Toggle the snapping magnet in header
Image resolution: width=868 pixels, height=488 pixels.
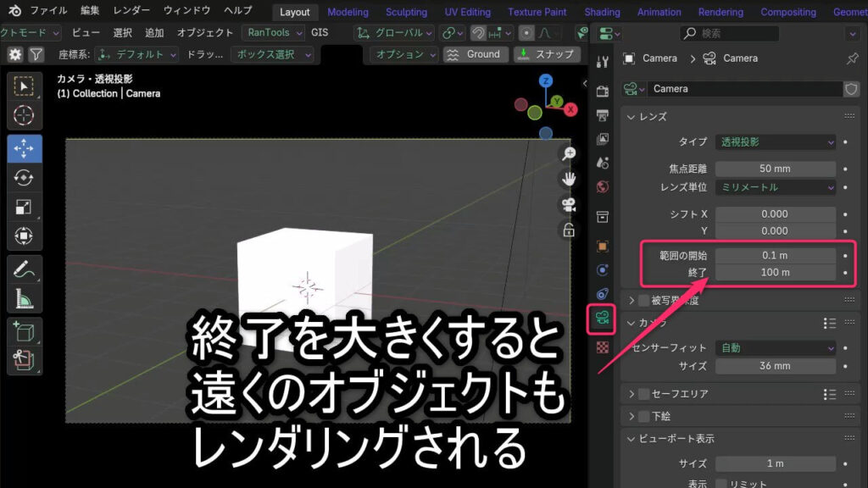tap(478, 33)
